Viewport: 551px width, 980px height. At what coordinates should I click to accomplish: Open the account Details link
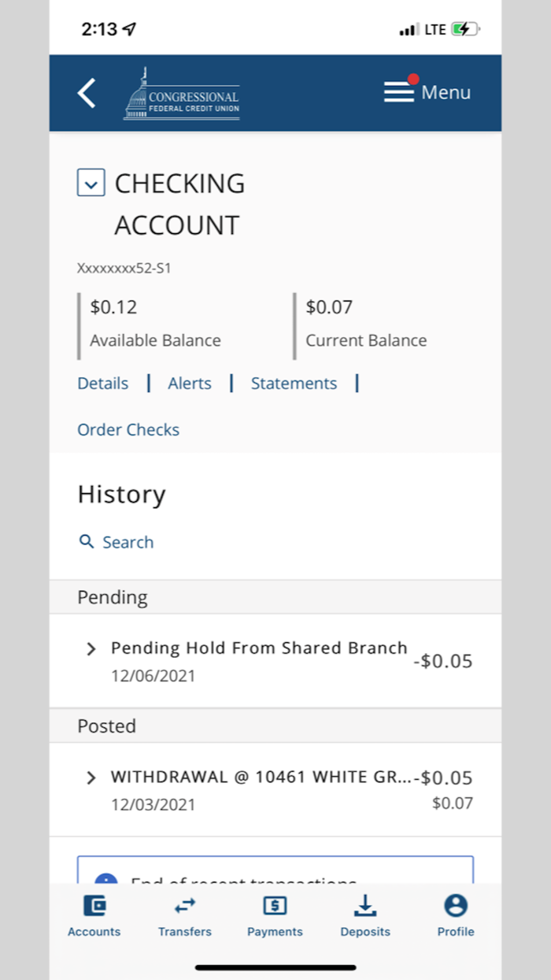tap(102, 384)
